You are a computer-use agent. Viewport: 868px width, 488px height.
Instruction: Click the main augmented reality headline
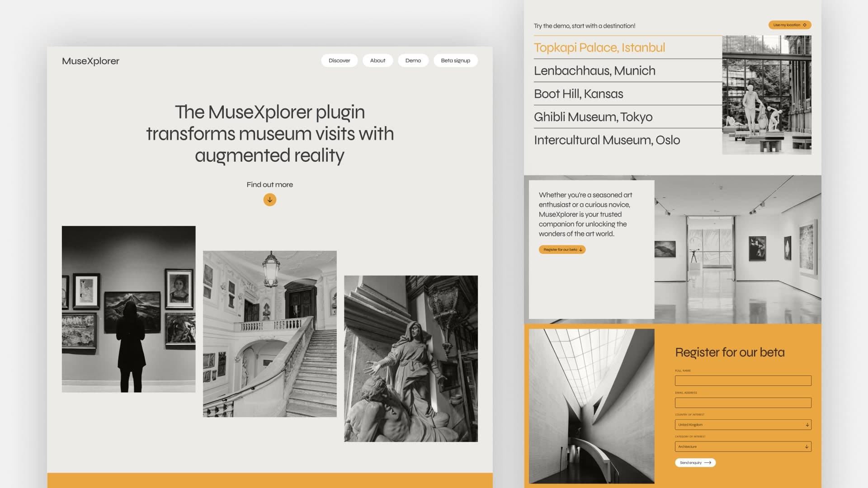(270, 134)
